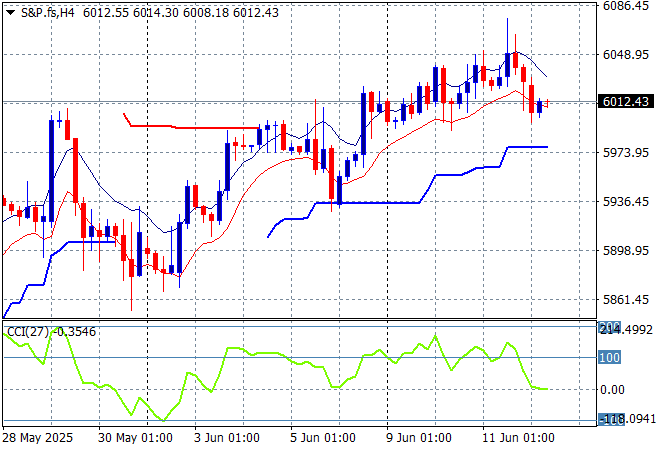Select the 6048.95 price scale label

point(626,55)
